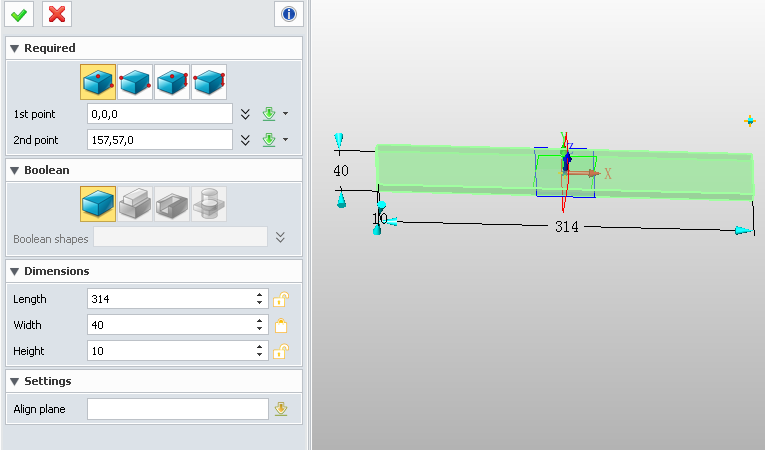
Task: Collapse the Required section
Action: pos(14,48)
